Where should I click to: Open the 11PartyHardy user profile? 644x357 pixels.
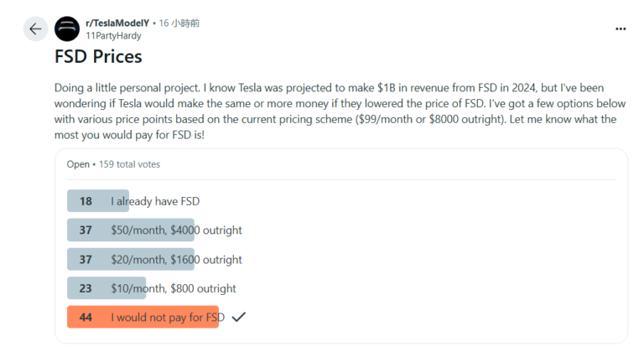click(113, 36)
